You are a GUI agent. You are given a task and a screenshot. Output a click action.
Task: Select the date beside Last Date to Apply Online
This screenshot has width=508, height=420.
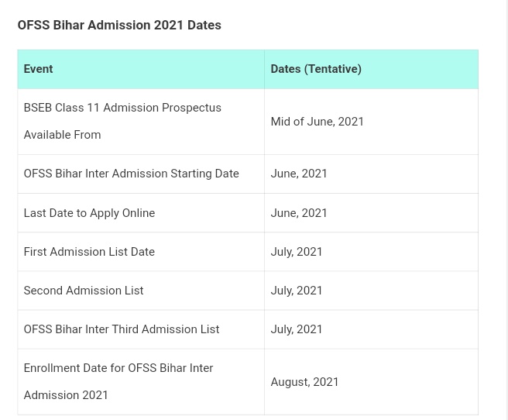299,213
